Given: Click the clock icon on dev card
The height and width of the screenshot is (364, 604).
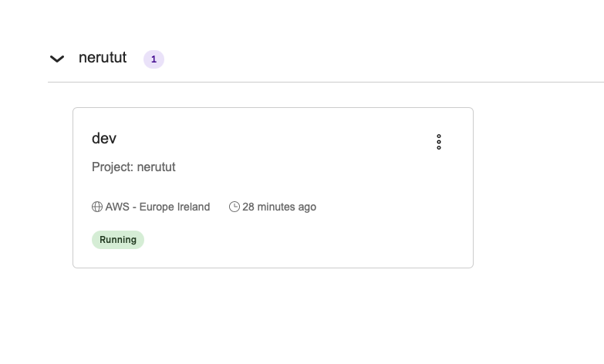Looking at the screenshot, I should pos(235,207).
